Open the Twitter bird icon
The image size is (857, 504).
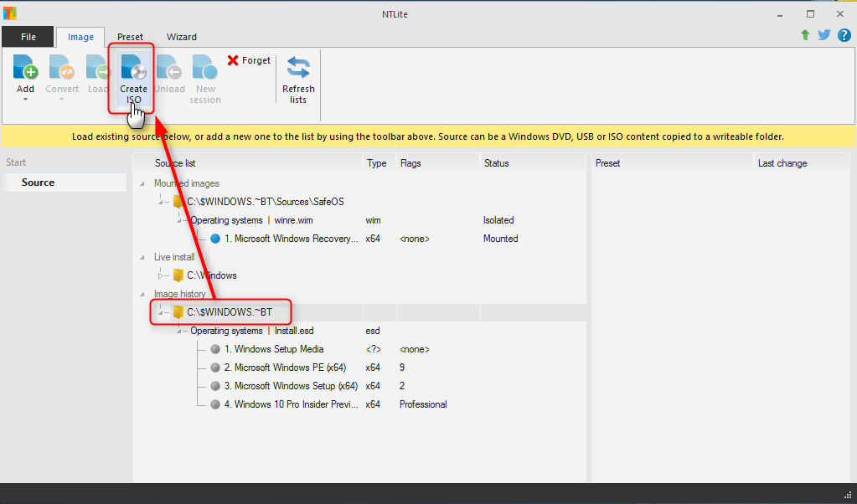(x=824, y=35)
